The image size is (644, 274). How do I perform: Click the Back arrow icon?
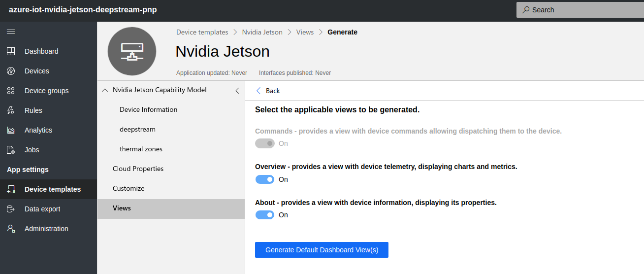[x=258, y=91]
